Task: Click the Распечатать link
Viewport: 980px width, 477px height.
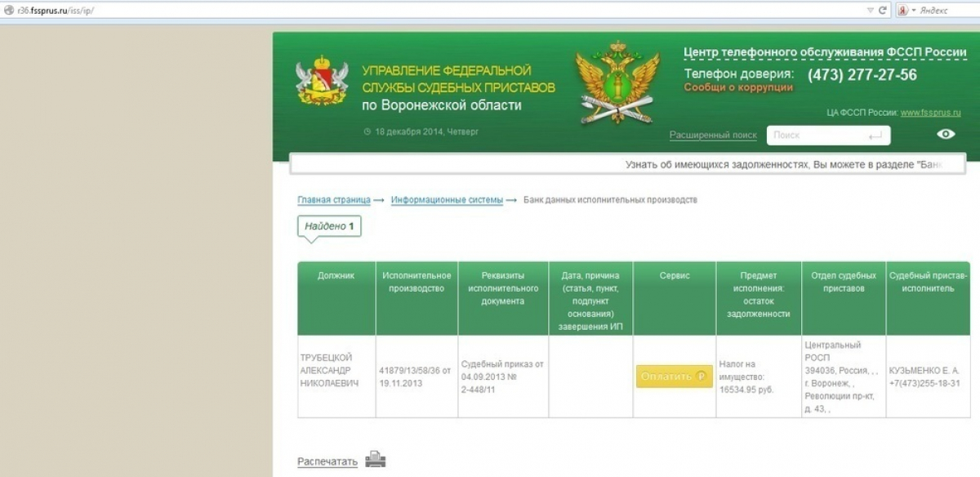Action: point(327,461)
